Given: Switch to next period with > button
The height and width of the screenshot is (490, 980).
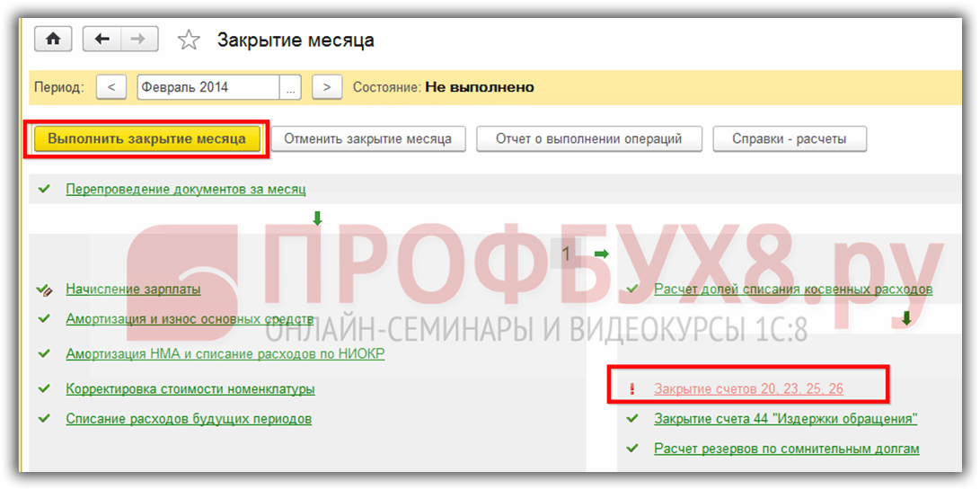Looking at the screenshot, I should [327, 87].
